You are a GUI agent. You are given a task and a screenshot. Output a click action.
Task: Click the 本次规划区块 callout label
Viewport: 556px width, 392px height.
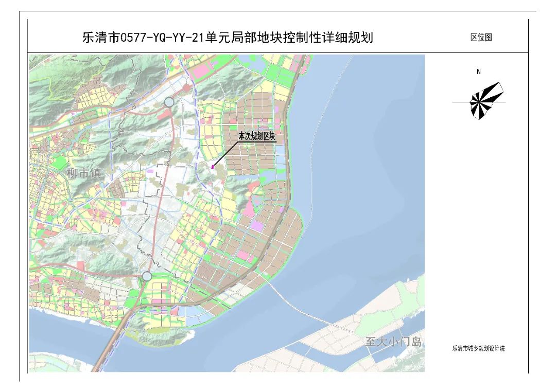pyautogui.click(x=257, y=136)
